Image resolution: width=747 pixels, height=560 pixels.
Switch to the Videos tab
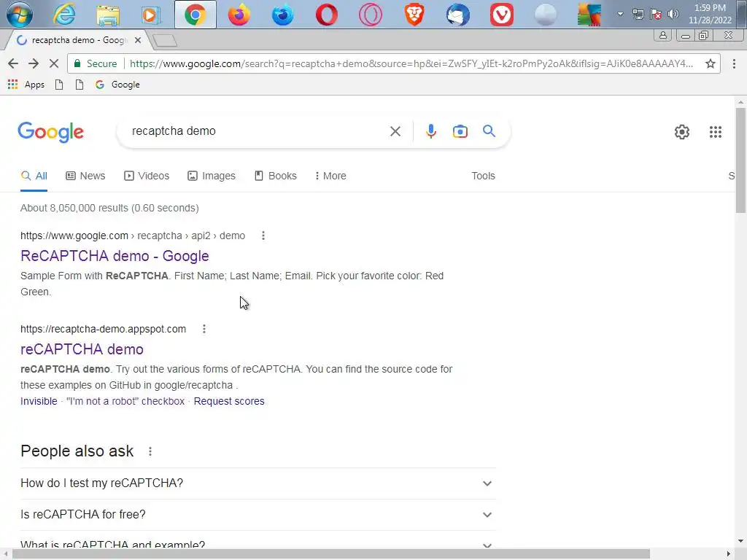click(x=146, y=176)
